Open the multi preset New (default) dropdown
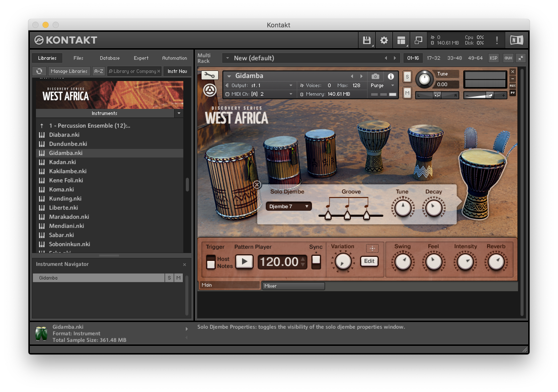Image resolution: width=558 pixels, height=392 pixels. (228, 58)
